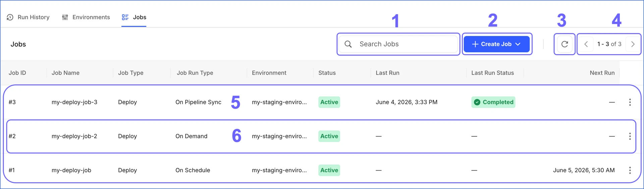Click the Completed status badge
The height and width of the screenshot is (189, 644).
point(493,102)
